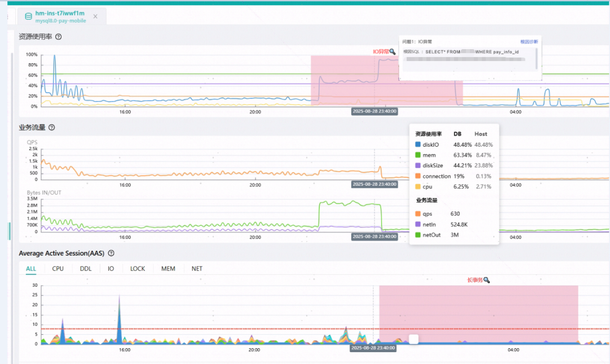Click the "QPS" chart label
Image resolution: width=610 pixels, height=364 pixels.
(x=32, y=142)
